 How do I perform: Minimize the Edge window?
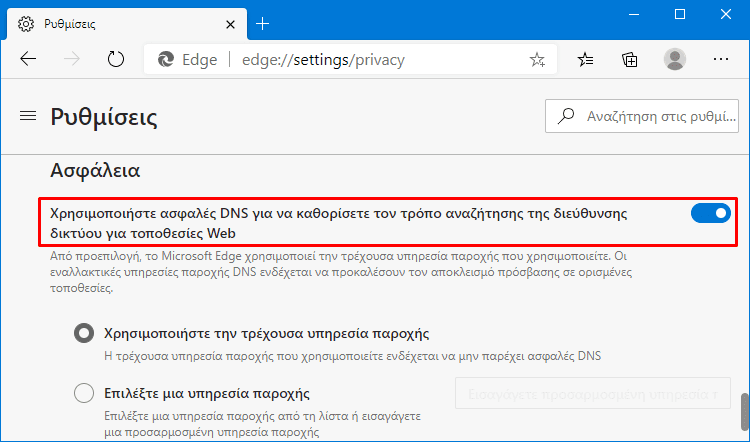coord(634,14)
